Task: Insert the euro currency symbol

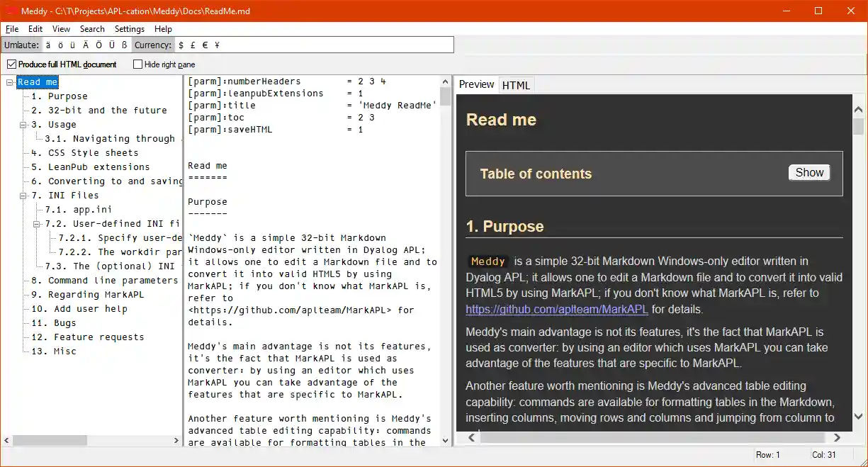Action: [205, 45]
